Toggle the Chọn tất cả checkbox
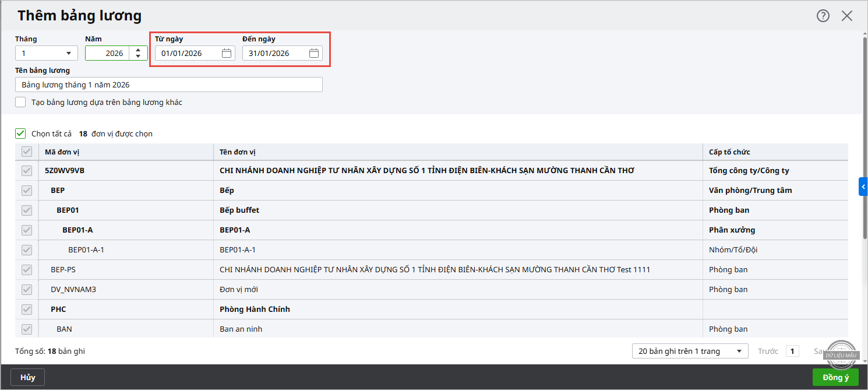 [21, 133]
